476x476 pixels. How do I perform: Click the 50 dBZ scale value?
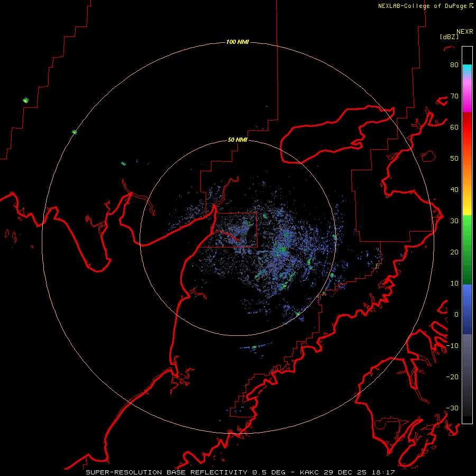pyautogui.click(x=454, y=159)
